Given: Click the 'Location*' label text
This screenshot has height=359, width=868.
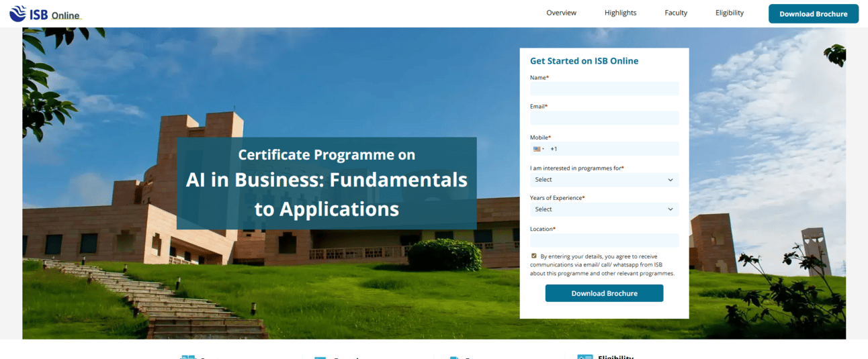Looking at the screenshot, I should click(x=543, y=229).
